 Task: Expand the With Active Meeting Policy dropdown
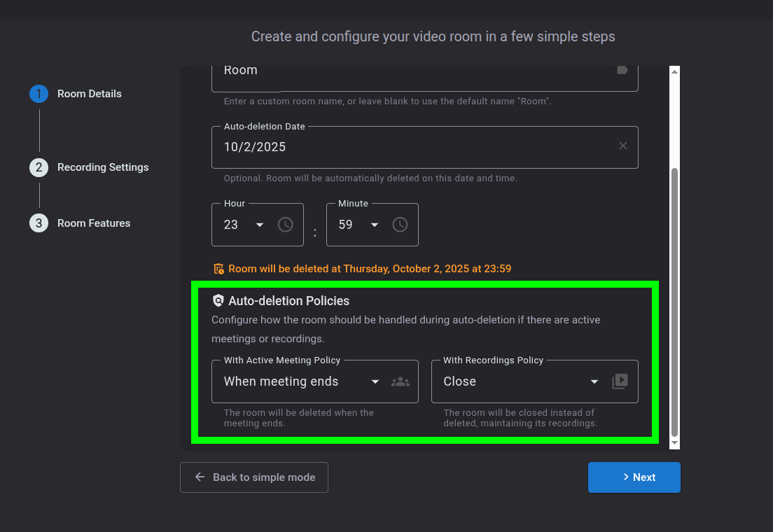[375, 381]
